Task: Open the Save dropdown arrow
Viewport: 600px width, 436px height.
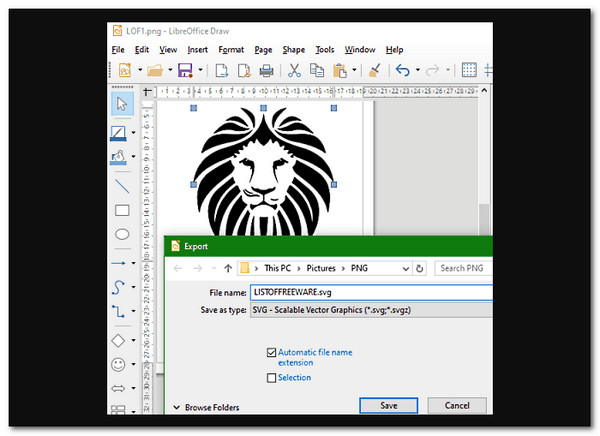Action: [x=200, y=70]
